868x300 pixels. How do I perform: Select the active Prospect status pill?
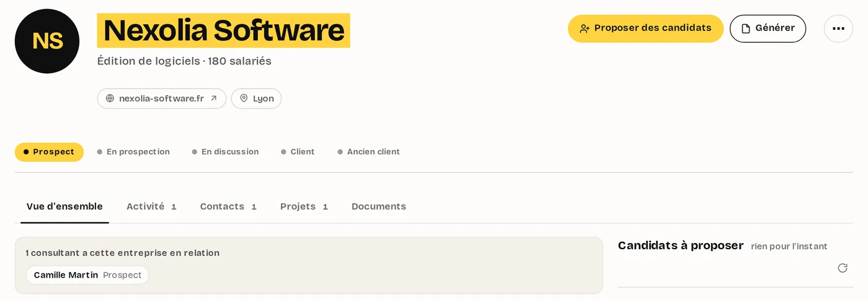point(49,152)
